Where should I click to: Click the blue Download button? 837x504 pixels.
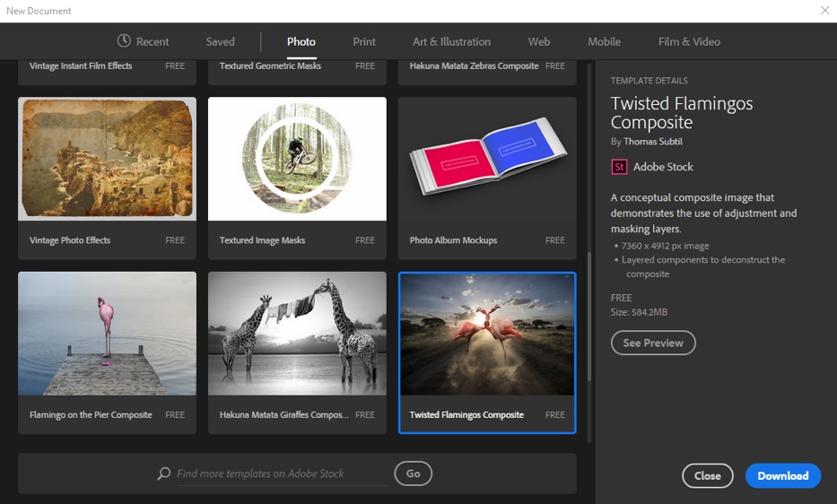click(x=782, y=475)
